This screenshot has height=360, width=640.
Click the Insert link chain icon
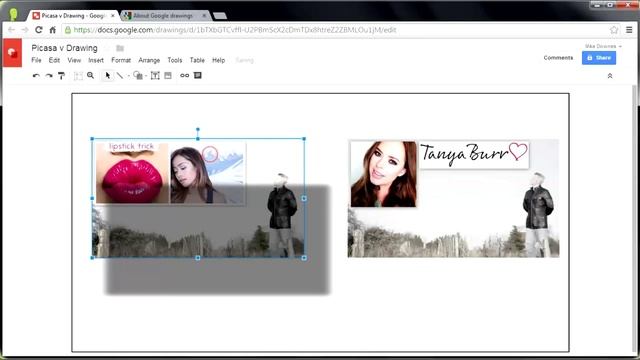point(184,76)
